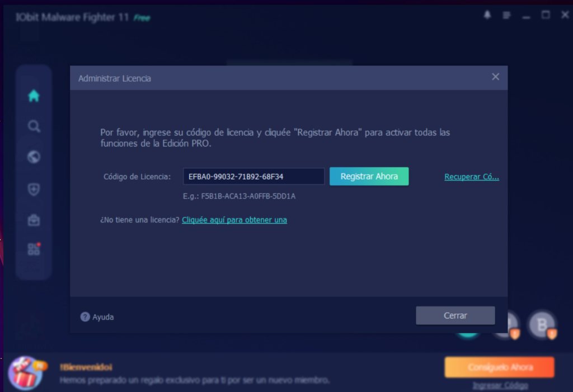Close the Administrar Licencia dialog with X
Image resolution: width=573 pixels, height=392 pixels.
[496, 77]
